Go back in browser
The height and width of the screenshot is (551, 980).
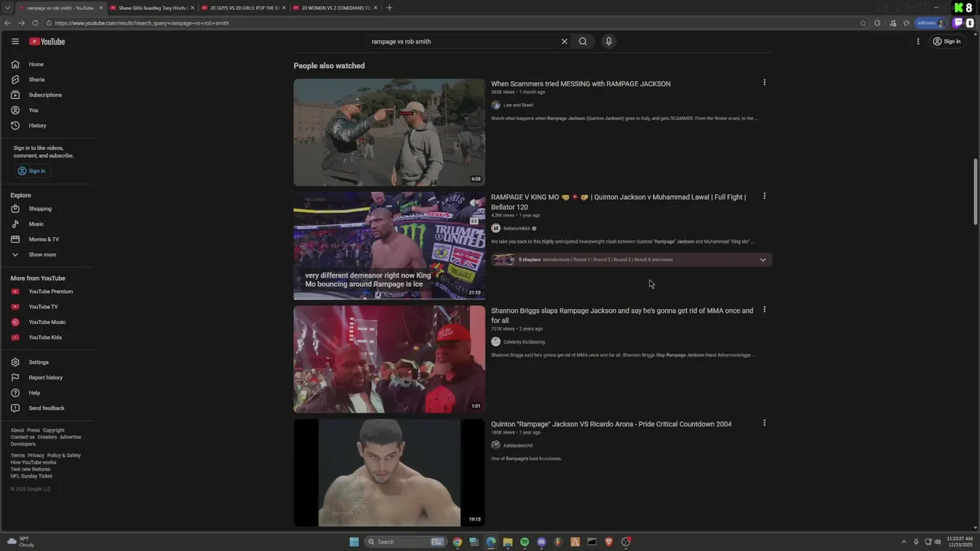point(8,23)
